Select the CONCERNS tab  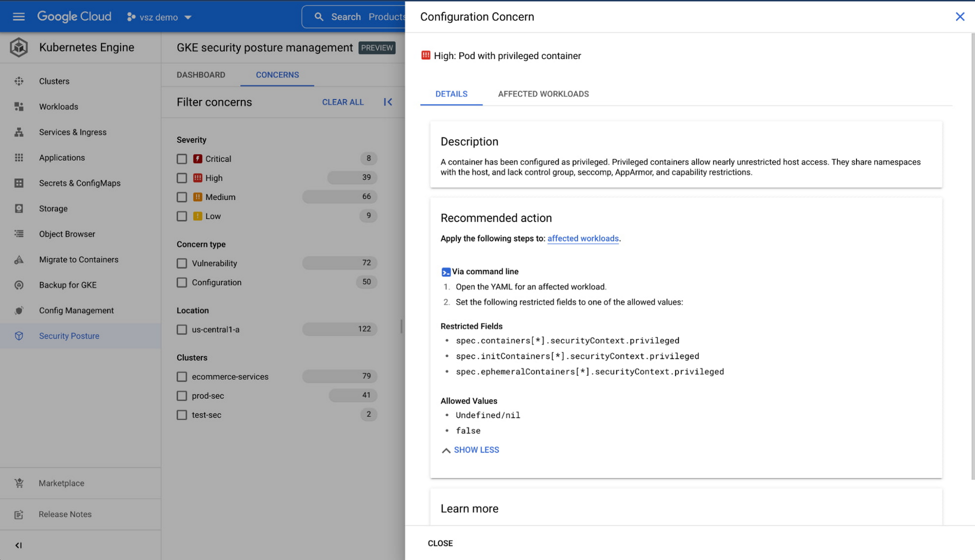(x=277, y=75)
